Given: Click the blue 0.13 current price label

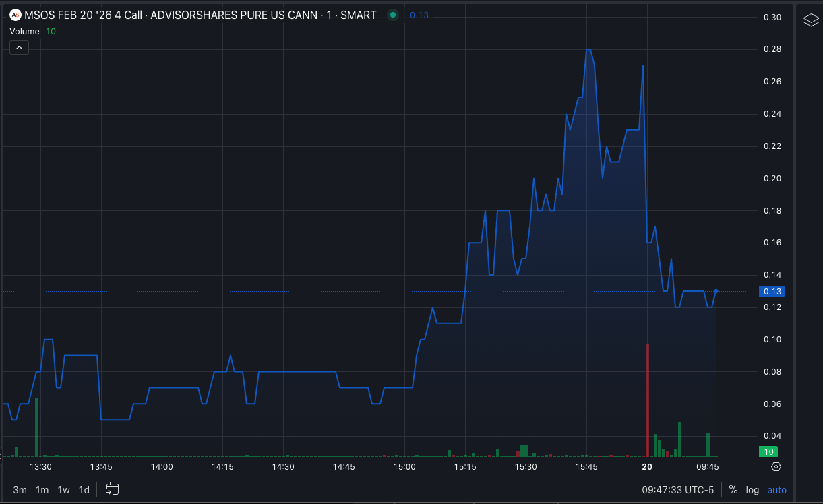Looking at the screenshot, I should coord(771,291).
